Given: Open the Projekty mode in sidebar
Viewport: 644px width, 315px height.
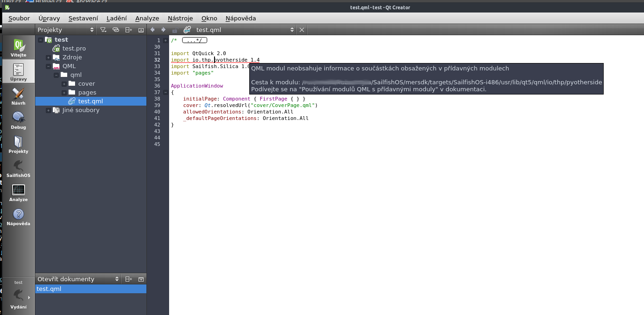Looking at the screenshot, I should (x=19, y=144).
